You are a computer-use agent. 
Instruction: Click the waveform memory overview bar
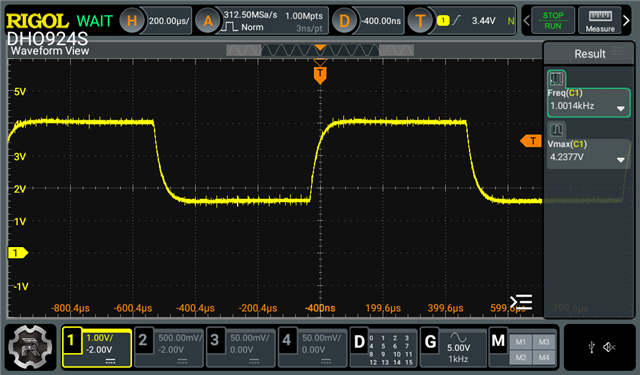coord(320,50)
